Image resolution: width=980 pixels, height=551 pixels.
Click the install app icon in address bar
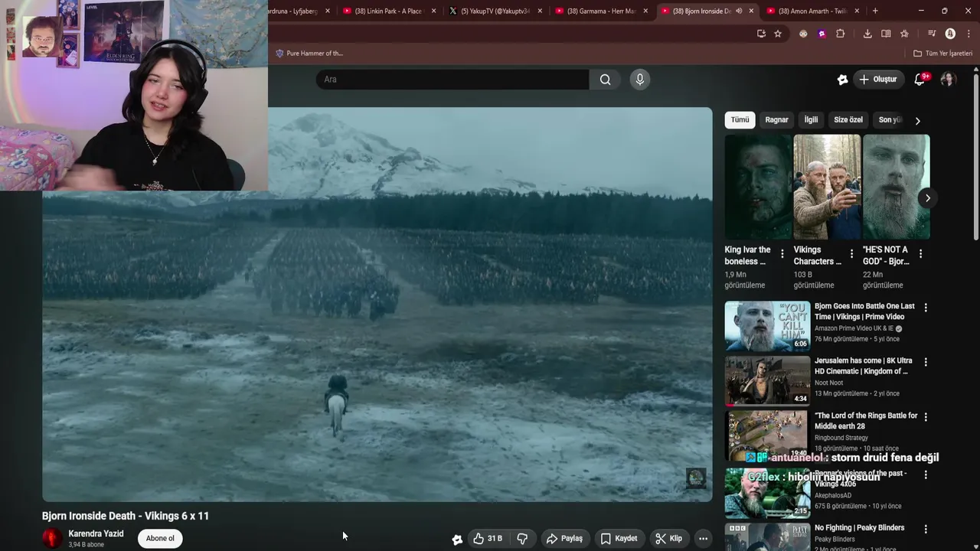click(x=761, y=34)
